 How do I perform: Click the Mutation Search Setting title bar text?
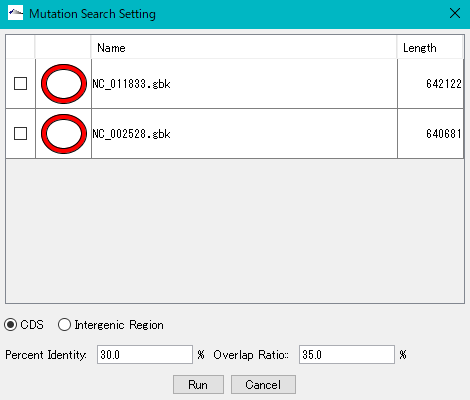92,14
